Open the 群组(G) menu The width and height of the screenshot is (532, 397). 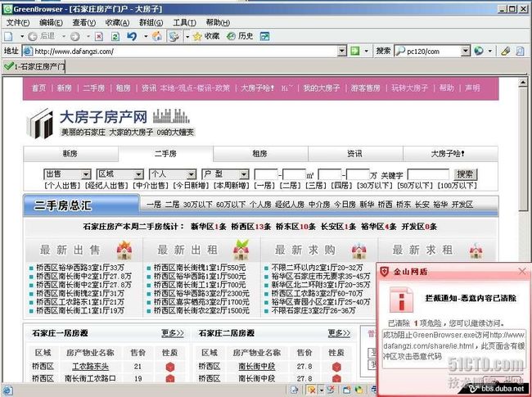tap(151, 22)
